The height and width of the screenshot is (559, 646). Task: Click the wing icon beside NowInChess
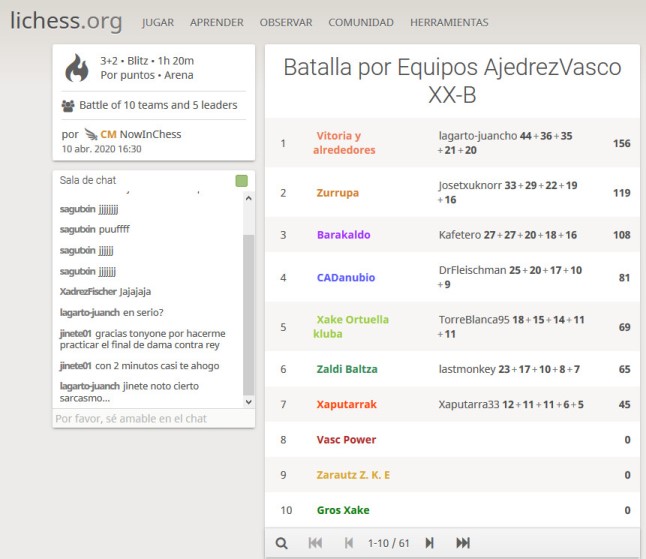[x=91, y=134]
